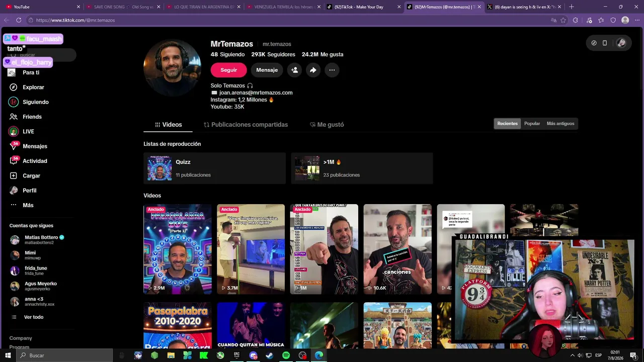This screenshot has width=644, height=362.
Task: Select the Más antiguos sort option
Action: click(x=560, y=124)
